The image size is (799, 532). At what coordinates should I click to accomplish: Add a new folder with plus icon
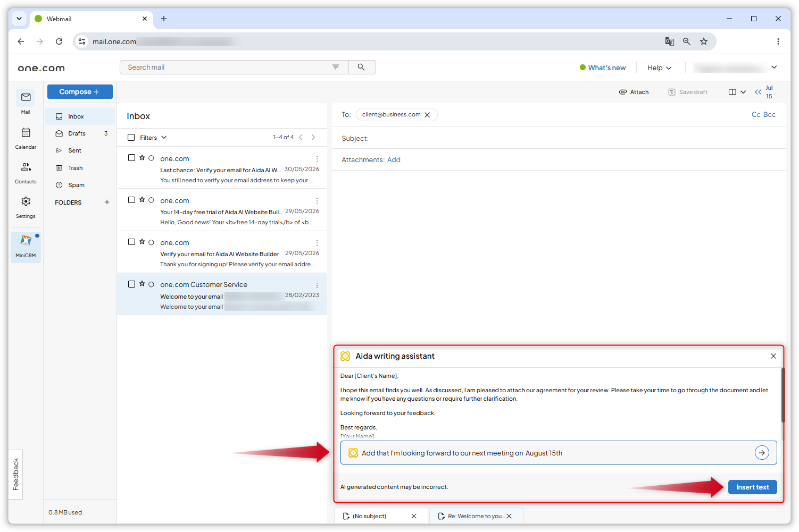coord(107,202)
